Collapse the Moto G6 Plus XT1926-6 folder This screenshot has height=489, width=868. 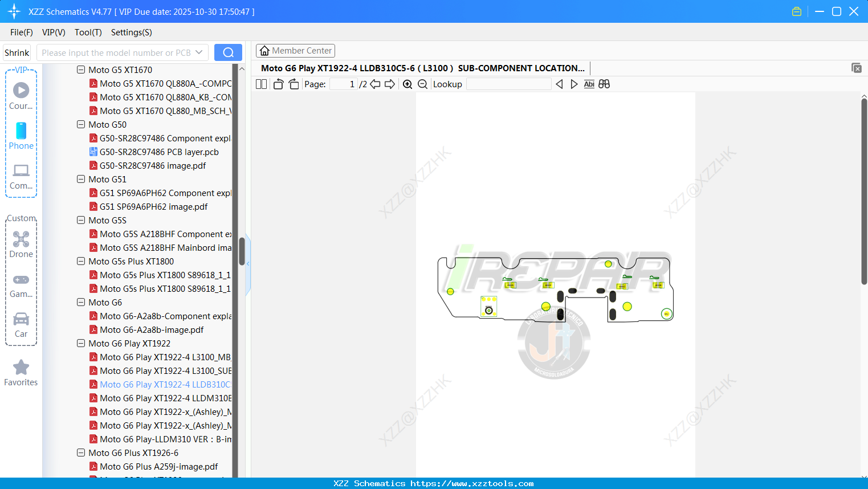[x=81, y=453]
